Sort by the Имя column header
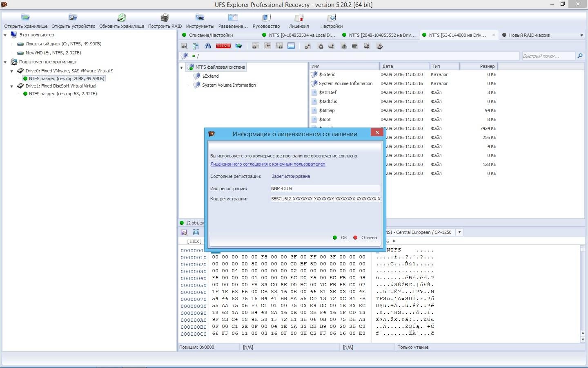The height and width of the screenshot is (368, 588). [344, 66]
